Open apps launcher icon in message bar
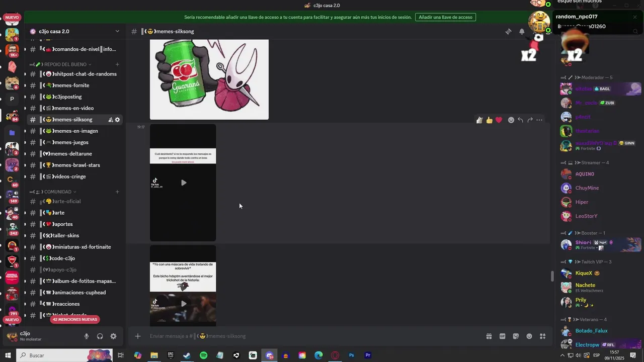 point(542,336)
